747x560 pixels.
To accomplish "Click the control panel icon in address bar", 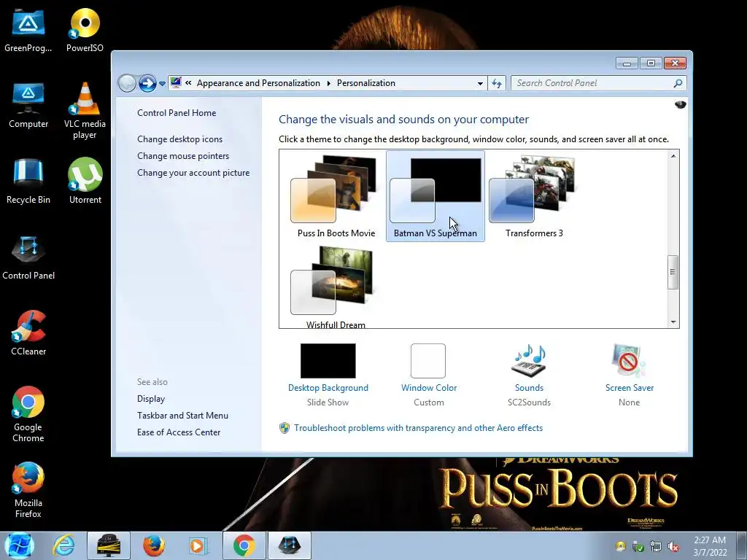I will (x=176, y=82).
